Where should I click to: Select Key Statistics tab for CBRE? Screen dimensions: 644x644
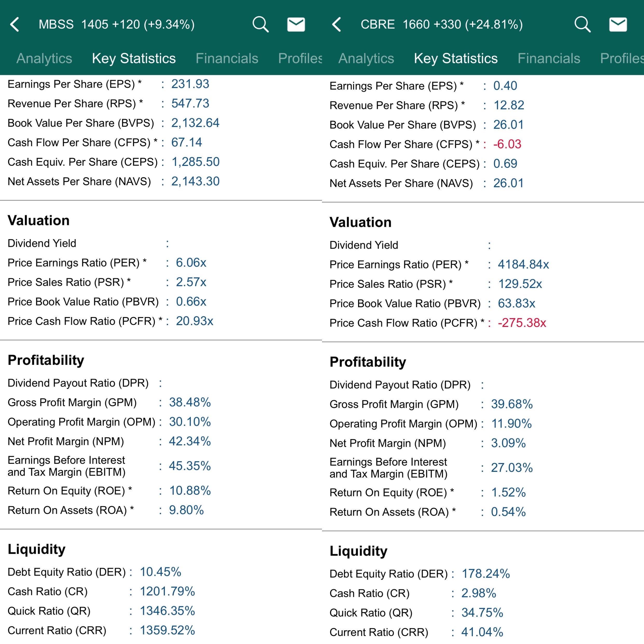(x=456, y=58)
